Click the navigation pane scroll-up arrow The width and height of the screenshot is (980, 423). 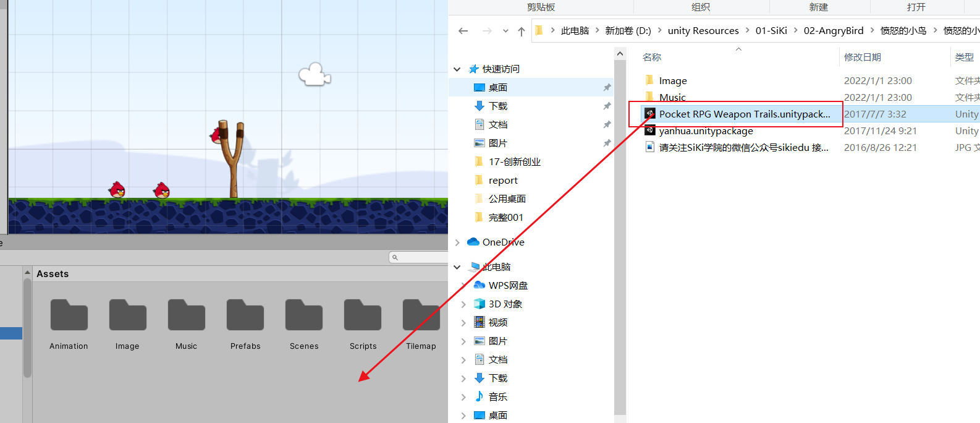(x=620, y=54)
